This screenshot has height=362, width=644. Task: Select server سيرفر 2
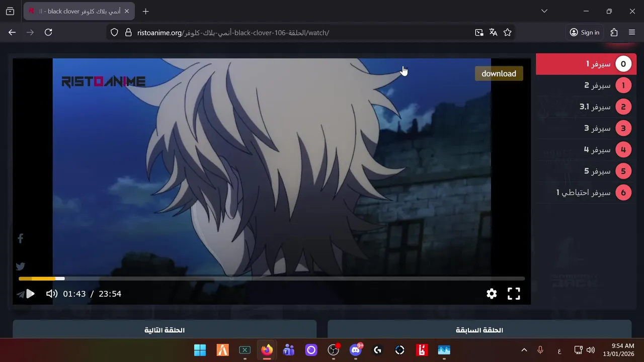[x=586, y=85]
